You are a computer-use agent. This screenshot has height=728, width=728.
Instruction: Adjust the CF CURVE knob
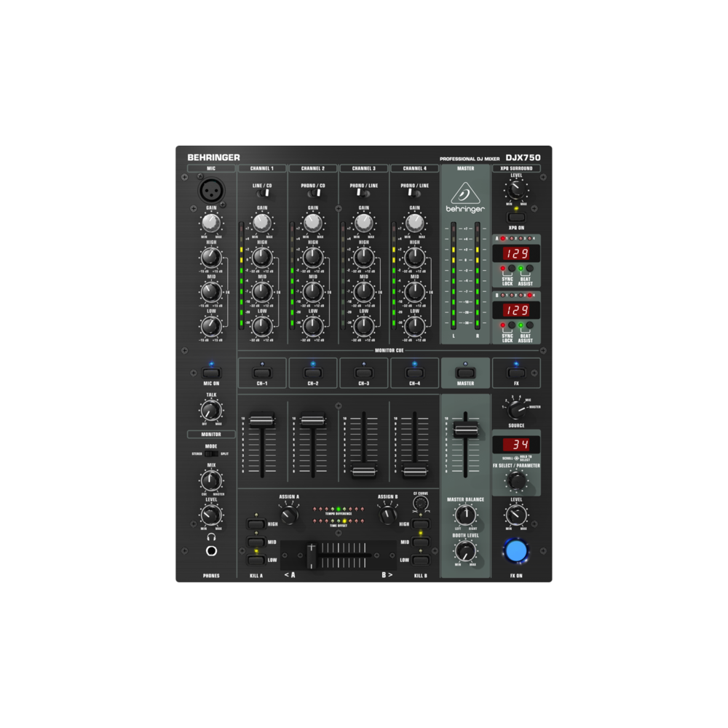click(421, 503)
